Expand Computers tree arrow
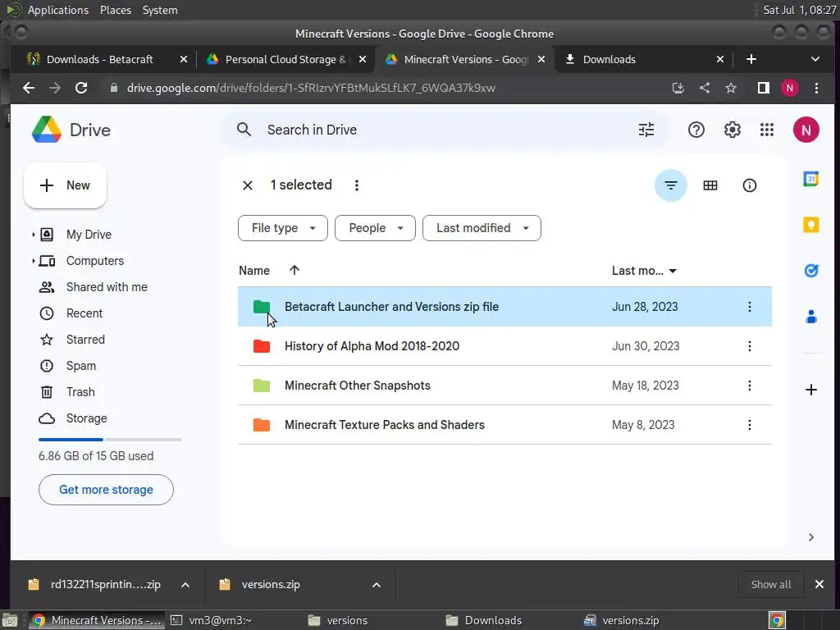The image size is (840, 630). [x=33, y=261]
